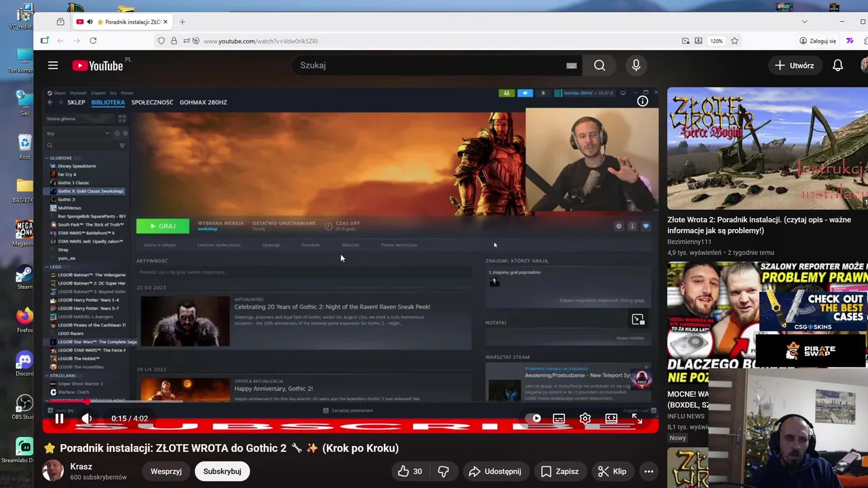Viewport: 868px width, 488px height.
Task: Open the Firefox desktop icon
Action: coord(24,321)
